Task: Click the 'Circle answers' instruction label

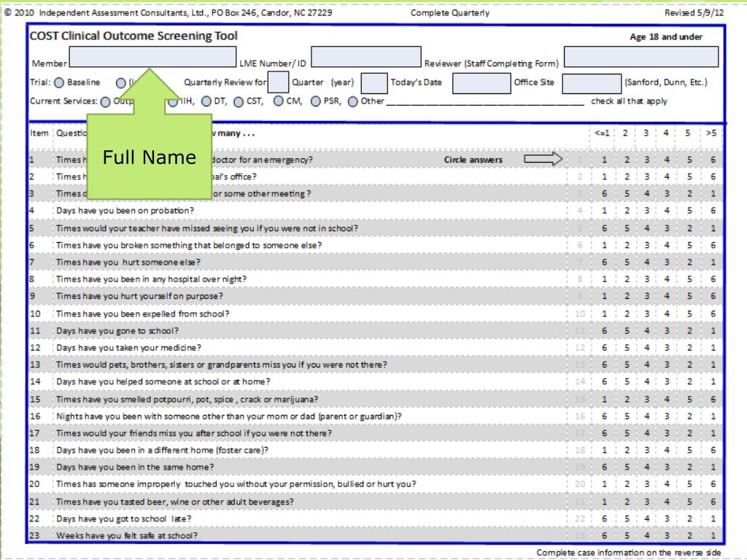Action: (x=473, y=160)
